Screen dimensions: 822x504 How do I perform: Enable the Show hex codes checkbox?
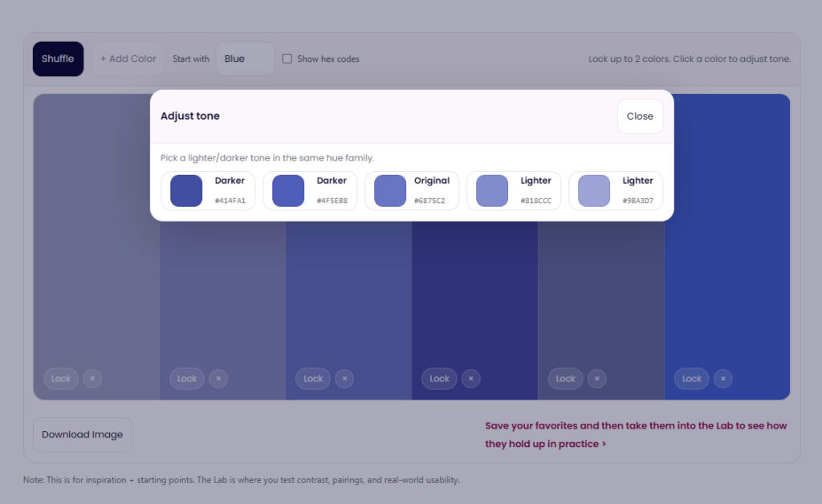click(x=287, y=59)
